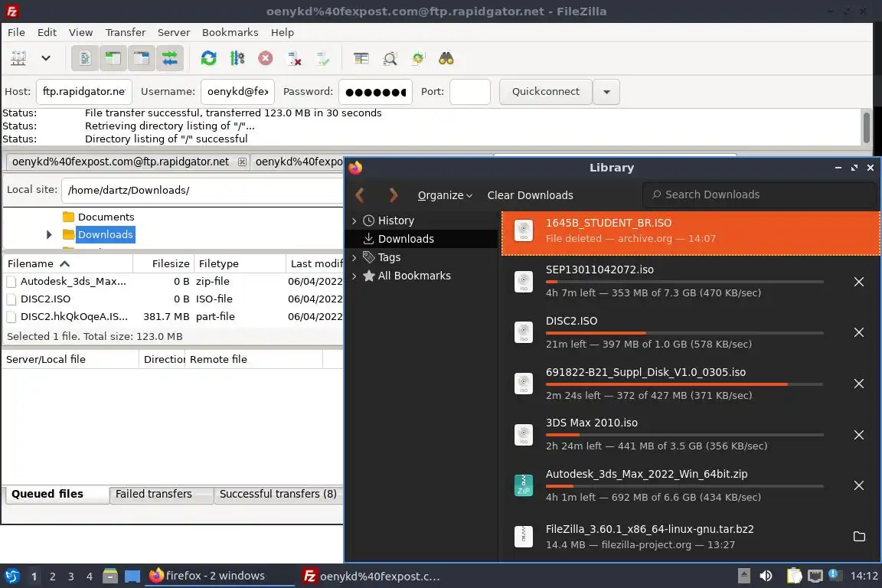Open containing folder for FileZilla tar.bz2
The image size is (882, 588).
[859, 536]
